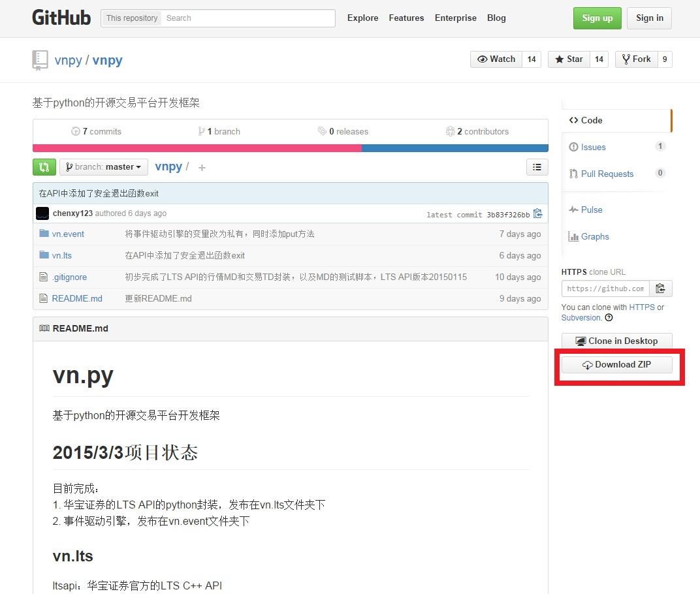Click the GitHub logo
Screen dimensions: 700x594
pyautogui.click(x=61, y=18)
